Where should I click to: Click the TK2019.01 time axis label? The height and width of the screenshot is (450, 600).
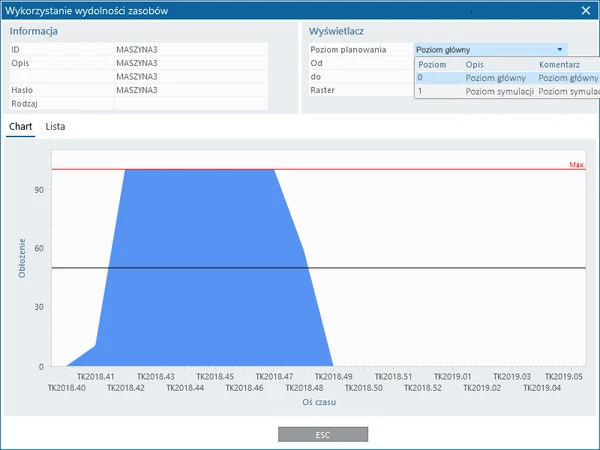(453, 376)
